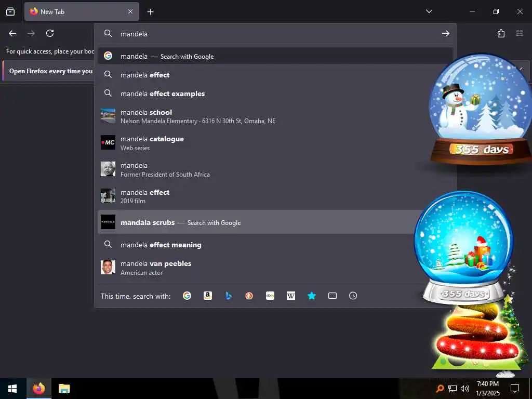Image resolution: width=532 pixels, height=399 pixels.
Task: Open Firefox View icon at tab strip
Action: (x=10, y=11)
